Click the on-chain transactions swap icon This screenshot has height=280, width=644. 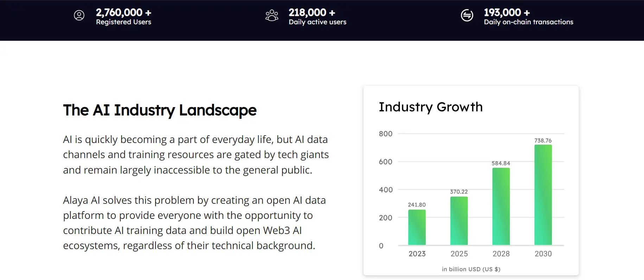tap(467, 15)
